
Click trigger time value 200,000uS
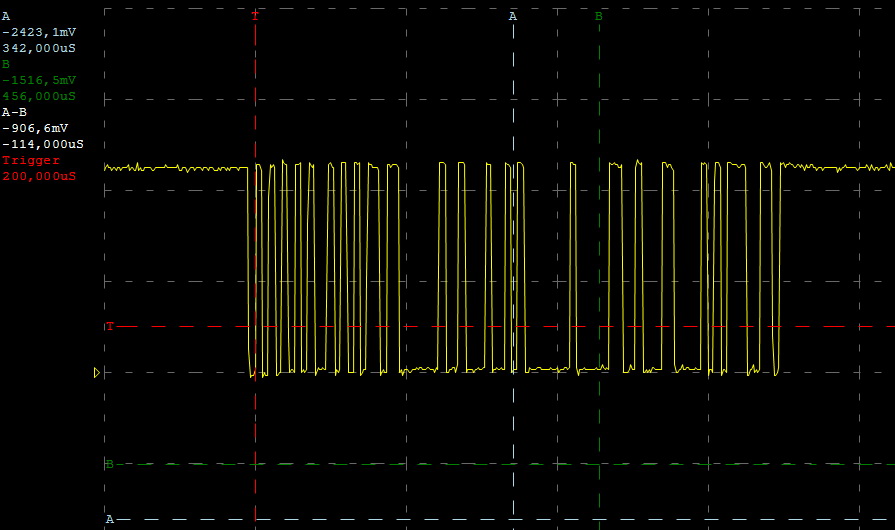(x=39, y=176)
